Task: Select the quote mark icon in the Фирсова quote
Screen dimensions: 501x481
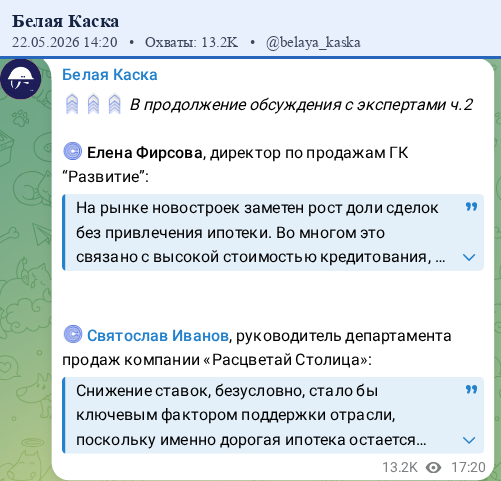Action: 471,207
